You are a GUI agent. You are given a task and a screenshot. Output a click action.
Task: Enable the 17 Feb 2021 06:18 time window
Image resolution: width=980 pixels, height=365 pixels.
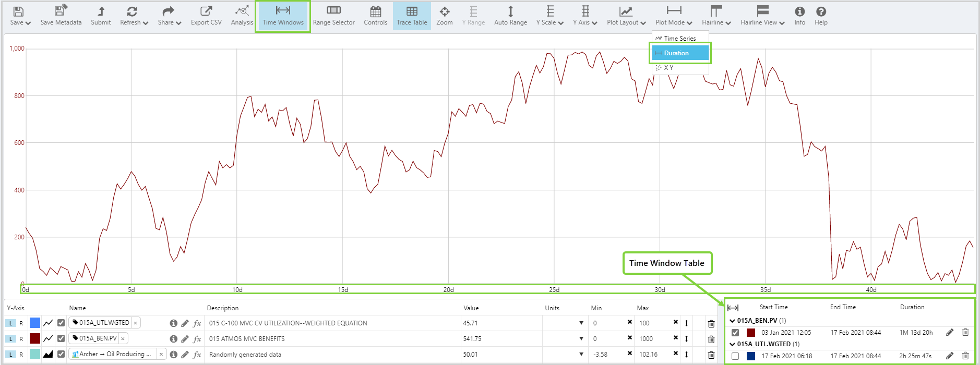(735, 356)
